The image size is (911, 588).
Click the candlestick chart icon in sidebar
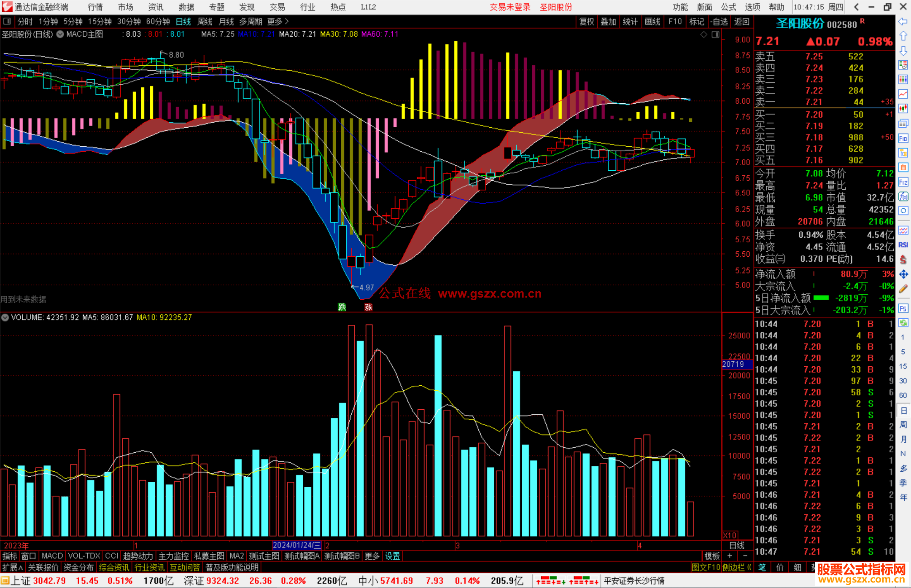click(903, 108)
